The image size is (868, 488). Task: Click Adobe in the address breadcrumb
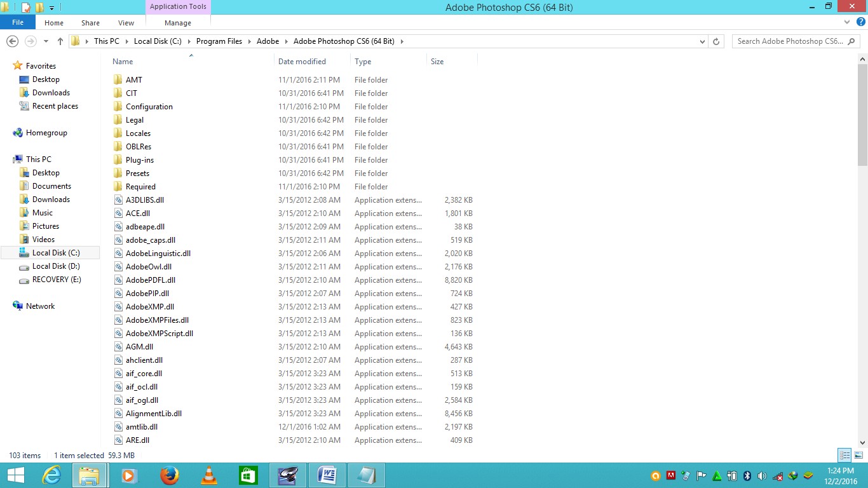coord(268,41)
